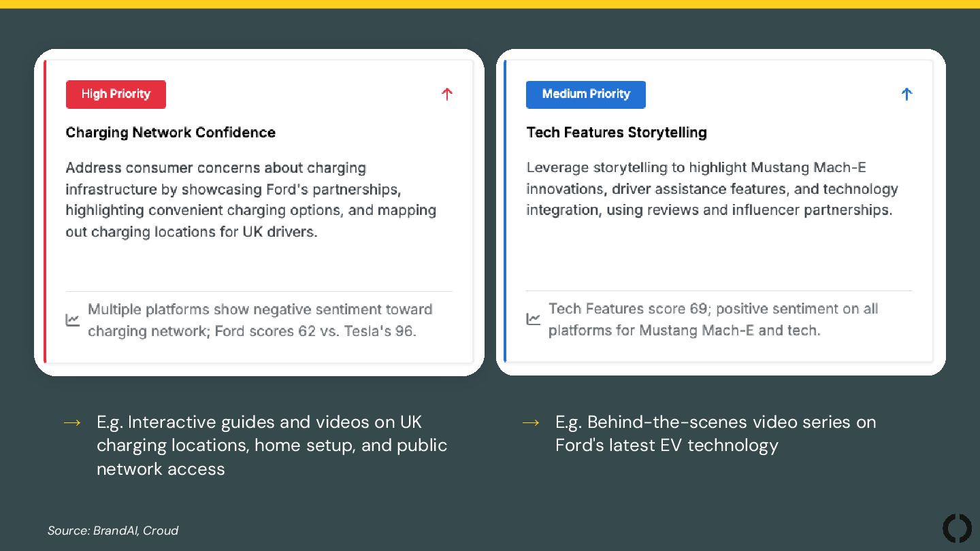Click the 'Leverage storytelling to highlight Mustang Mach-E' paragraph

pyautogui.click(x=713, y=189)
